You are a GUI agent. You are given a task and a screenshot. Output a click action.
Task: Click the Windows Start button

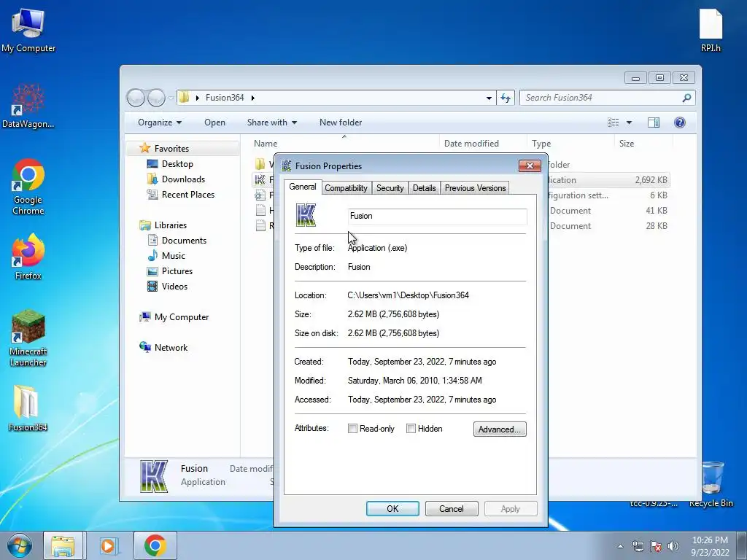pyautogui.click(x=20, y=545)
